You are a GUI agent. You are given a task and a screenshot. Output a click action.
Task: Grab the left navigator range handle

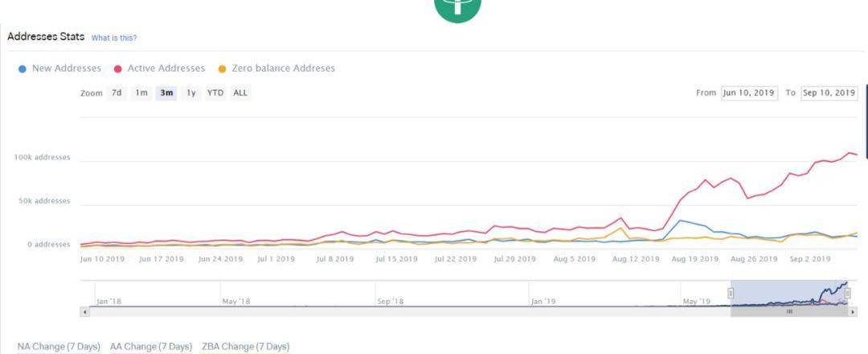(x=731, y=294)
